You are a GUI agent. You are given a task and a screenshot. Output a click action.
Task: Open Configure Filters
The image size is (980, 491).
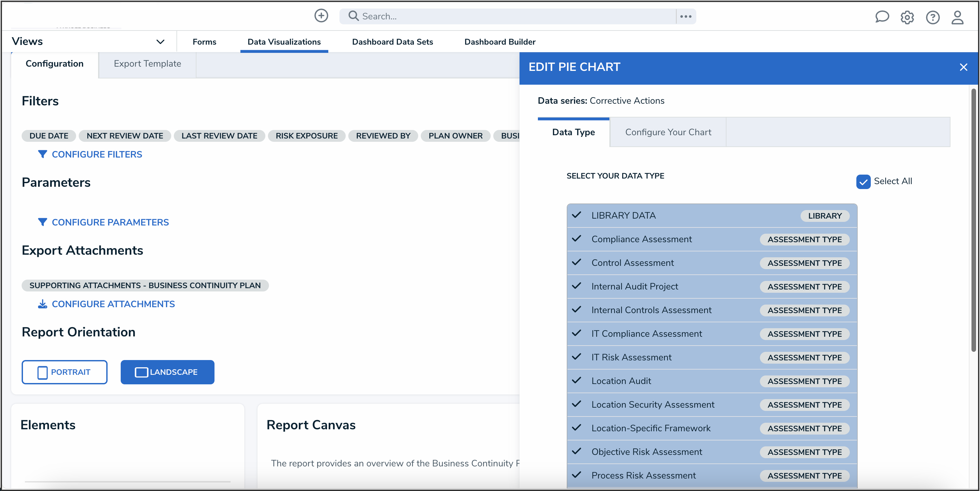click(97, 155)
